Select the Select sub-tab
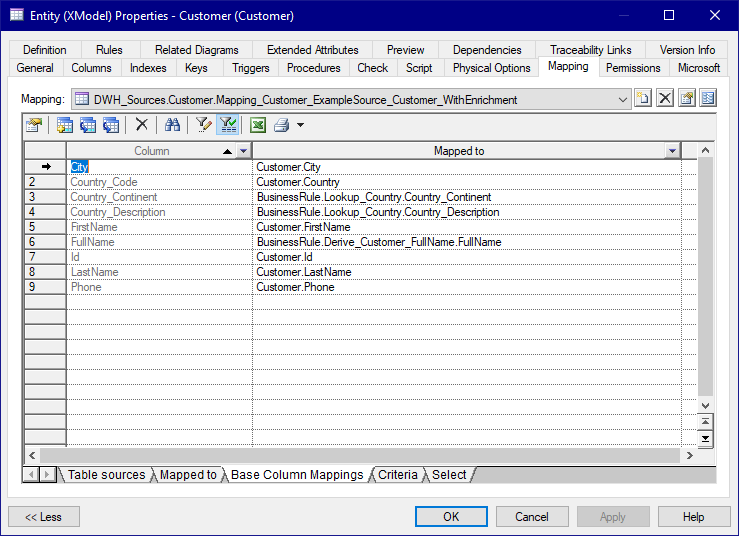The image size is (739, 536). click(449, 475)
